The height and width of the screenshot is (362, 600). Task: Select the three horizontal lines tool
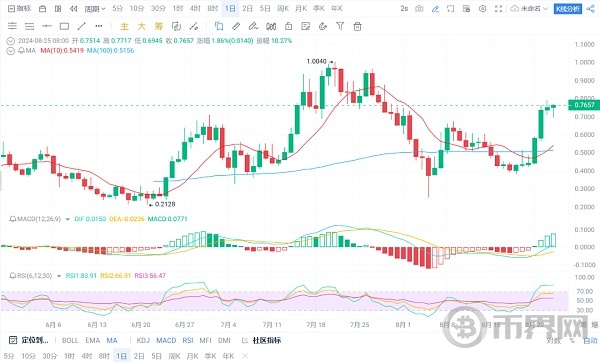(29, 26)
